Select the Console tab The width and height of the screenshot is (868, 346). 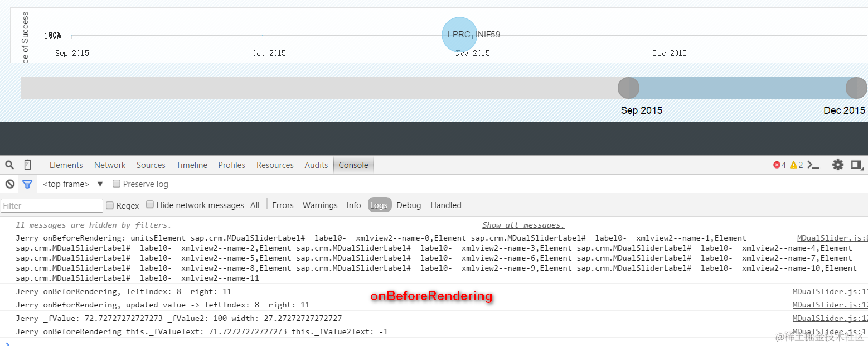click(x=353, y=165)
